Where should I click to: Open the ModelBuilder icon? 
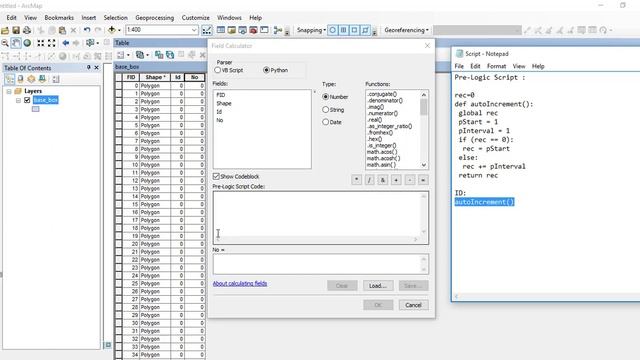[x=278, y=30]
